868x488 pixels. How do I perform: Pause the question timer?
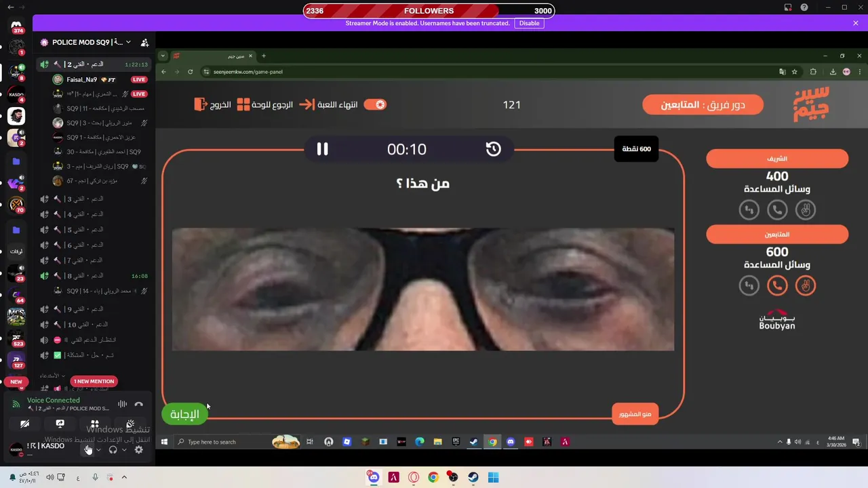pyautogui.click(x=322, y=149)
